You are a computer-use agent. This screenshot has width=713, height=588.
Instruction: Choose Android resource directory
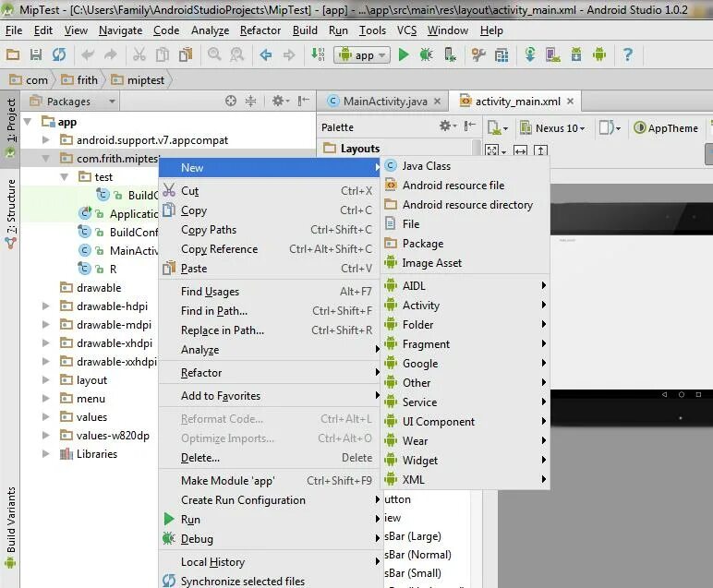465,205
